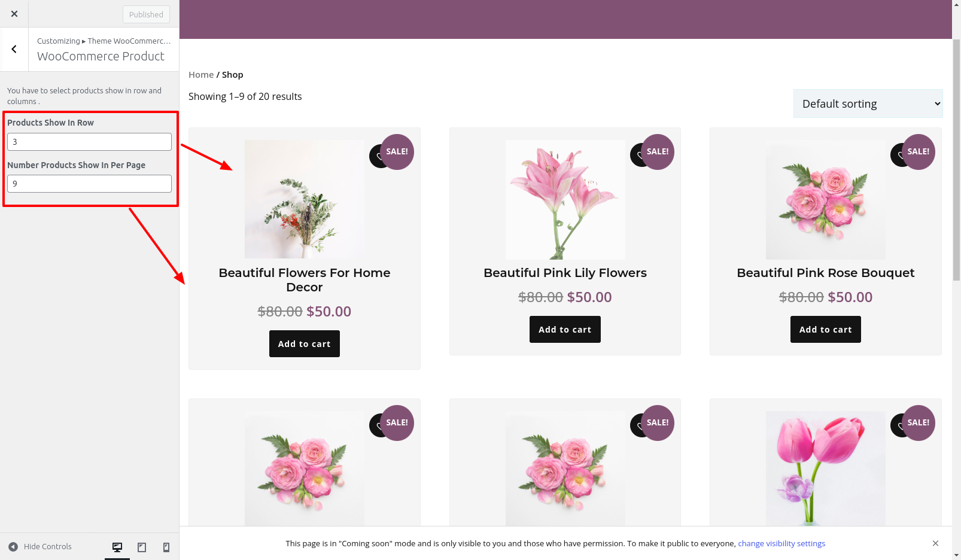Screen dimensions: 961x560
Task: Collapse the sidebar with Hide Controls
Action: tap(40, 547)
